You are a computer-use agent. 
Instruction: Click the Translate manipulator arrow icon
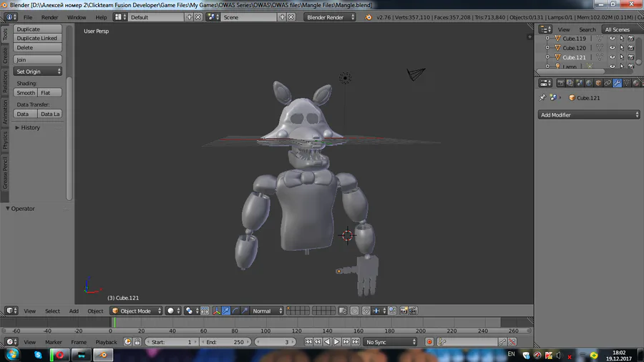(226, 310)
